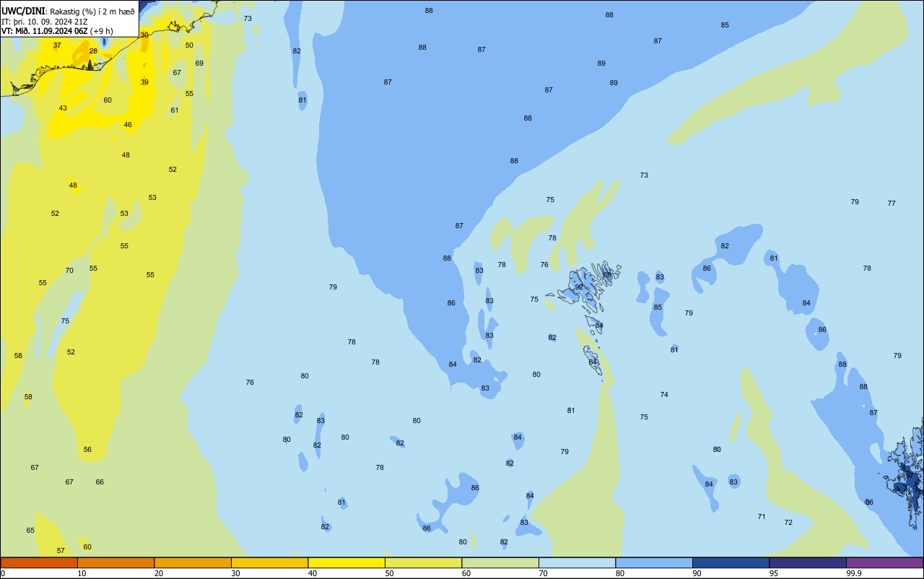
Task: Choose the pale yellow 50–60 legend band
Action: (423, 562)
